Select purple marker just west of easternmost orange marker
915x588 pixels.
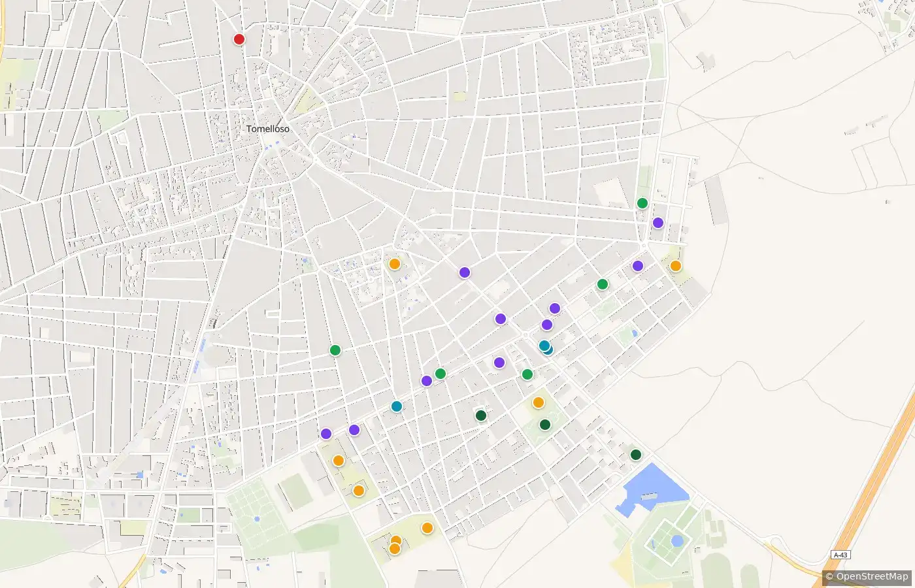tap(638, 266)
